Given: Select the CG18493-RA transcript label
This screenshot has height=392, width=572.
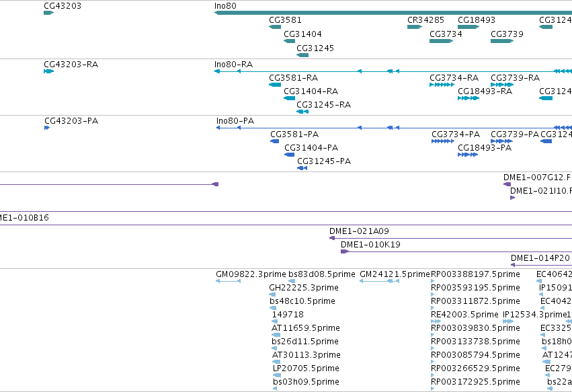Looking at the screenshot, I should coord(485,91).
